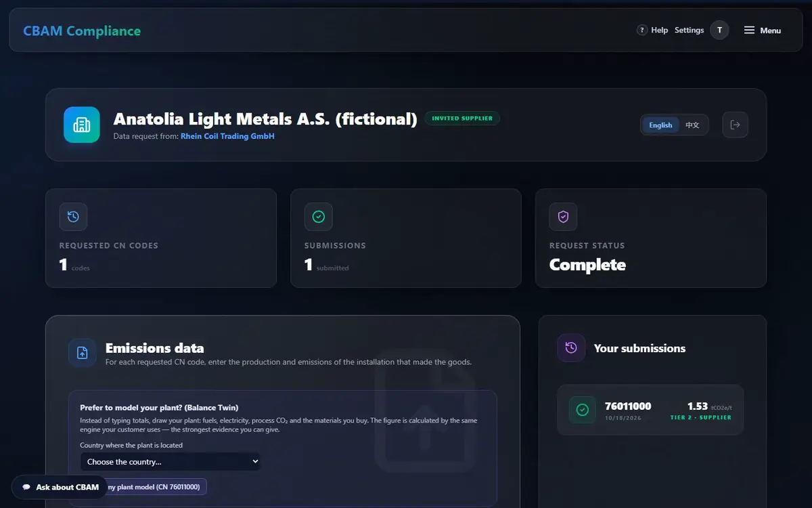Switch language to 中文

click(x=692, y=125)
